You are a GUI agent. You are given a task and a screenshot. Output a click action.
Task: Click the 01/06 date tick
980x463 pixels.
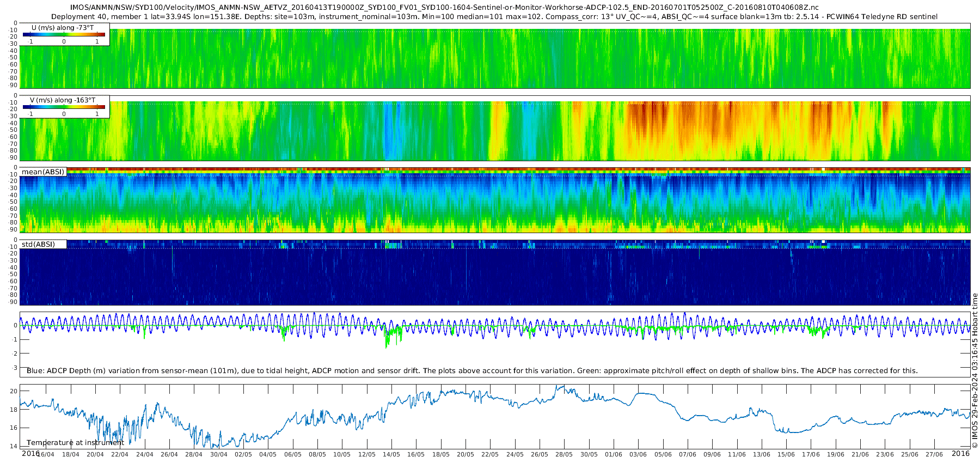click(x=614, y=454)
